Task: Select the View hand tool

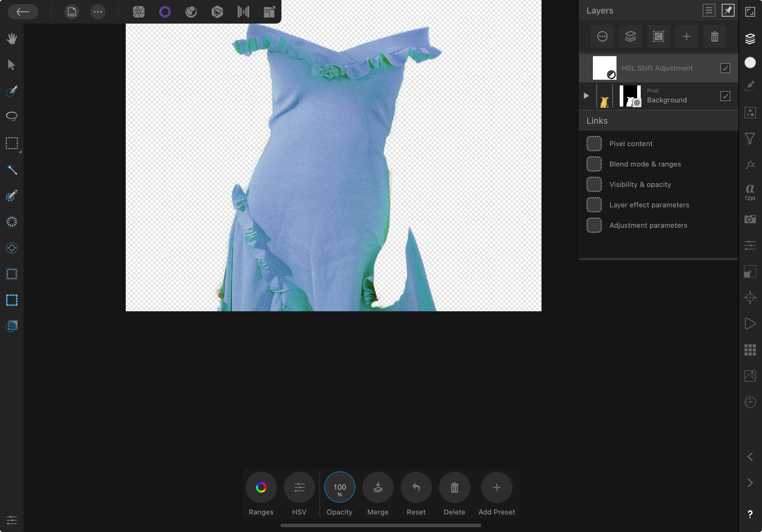Action: coord(11,39)
